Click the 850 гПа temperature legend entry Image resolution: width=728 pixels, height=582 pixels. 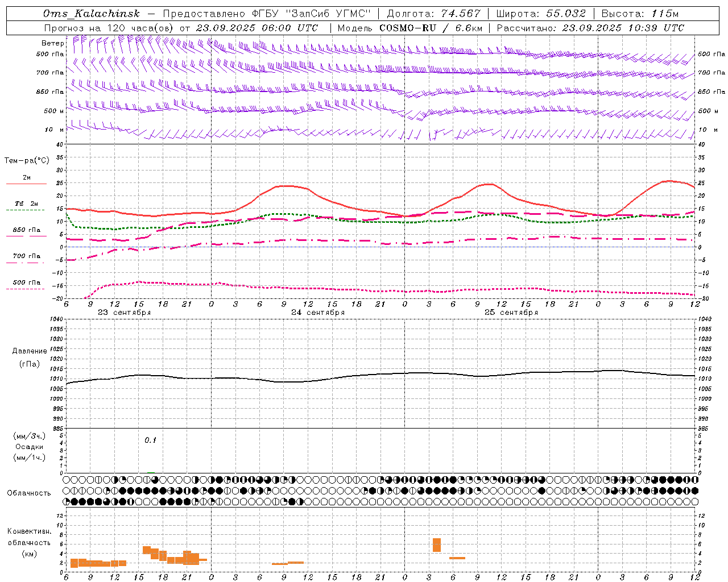27,230
